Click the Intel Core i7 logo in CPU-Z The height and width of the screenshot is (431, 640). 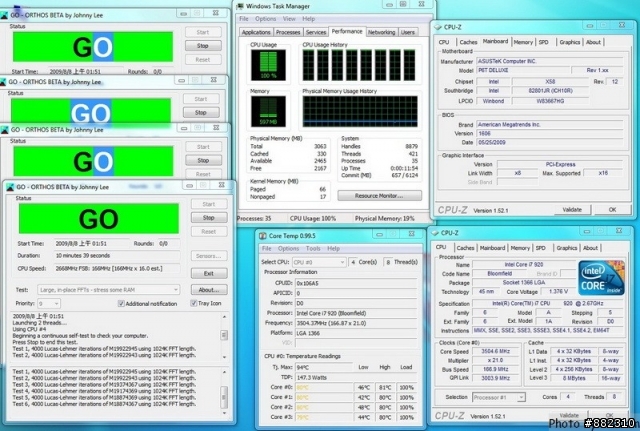[602, 278]
